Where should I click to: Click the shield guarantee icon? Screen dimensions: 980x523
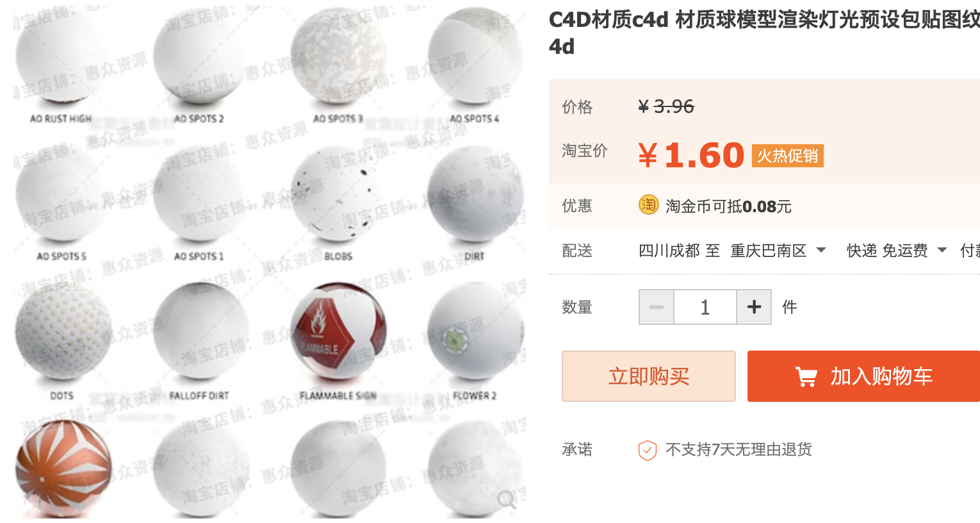click(648, 451)
